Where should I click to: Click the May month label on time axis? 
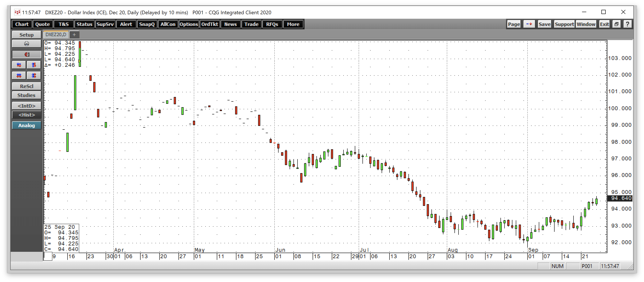tap(200, 250)
